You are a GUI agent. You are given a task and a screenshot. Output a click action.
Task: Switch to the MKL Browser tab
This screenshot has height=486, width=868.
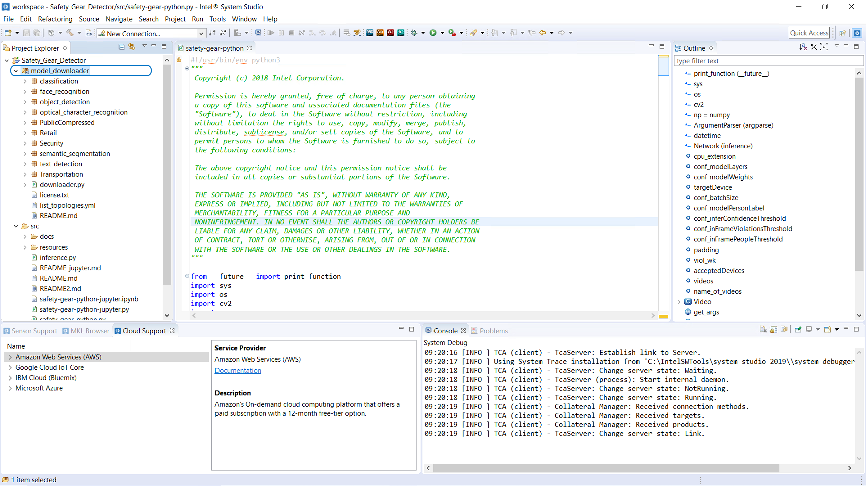(x=86, y=331)
